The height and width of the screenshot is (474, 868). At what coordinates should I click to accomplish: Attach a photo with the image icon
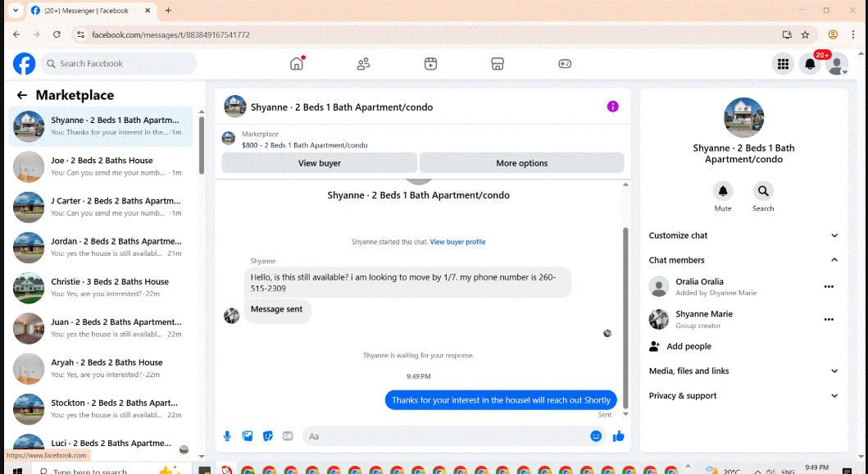point(248,436)
